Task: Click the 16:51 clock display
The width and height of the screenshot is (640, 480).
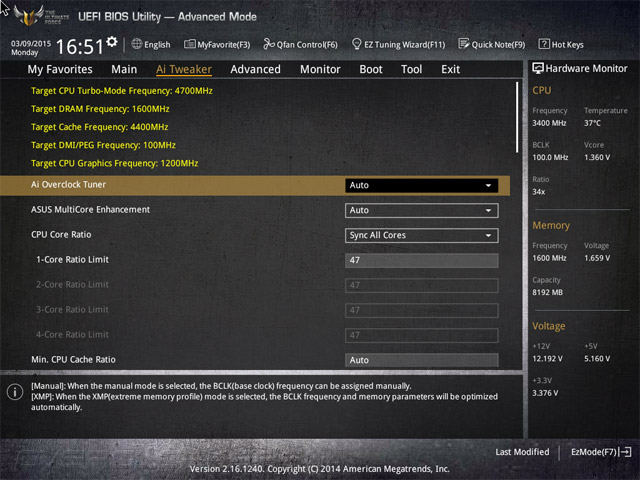Action: click(x=80, y=46)
